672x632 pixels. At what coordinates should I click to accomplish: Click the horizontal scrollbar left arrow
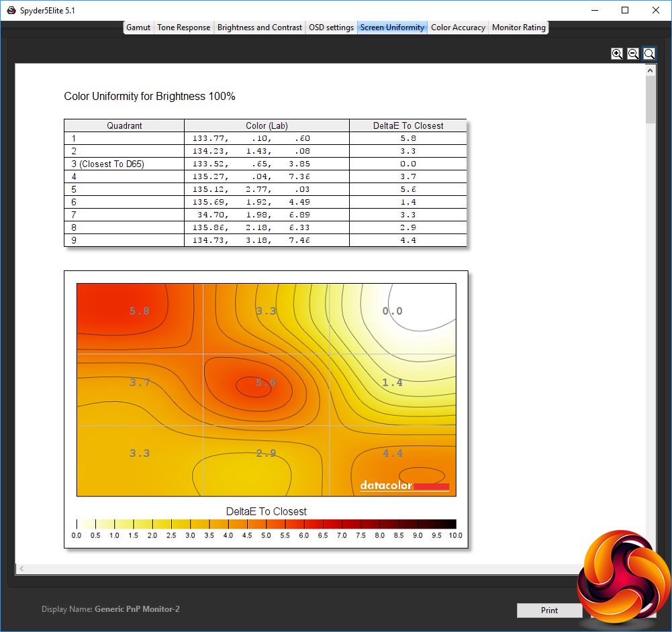coord(22,569)
